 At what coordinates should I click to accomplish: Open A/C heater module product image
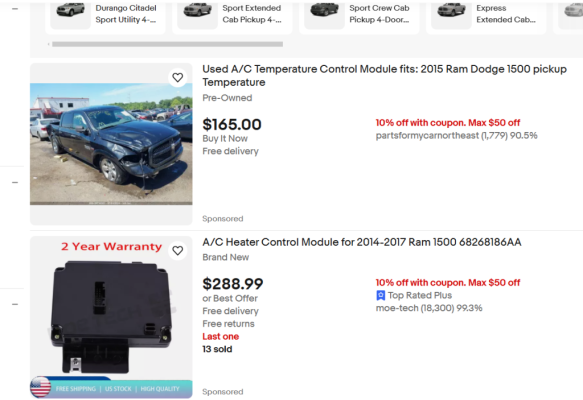click(x=111, y=317)
